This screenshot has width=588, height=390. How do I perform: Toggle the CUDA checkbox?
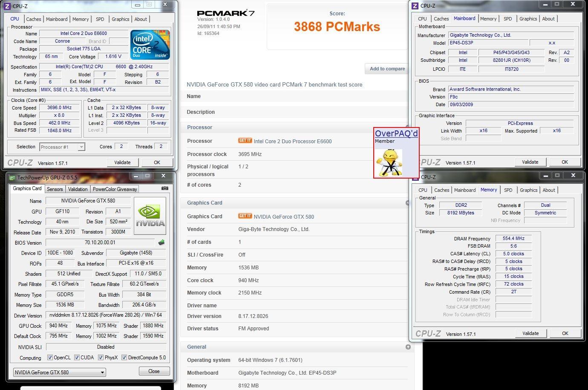pyautogui.click(x=77, y=358)
